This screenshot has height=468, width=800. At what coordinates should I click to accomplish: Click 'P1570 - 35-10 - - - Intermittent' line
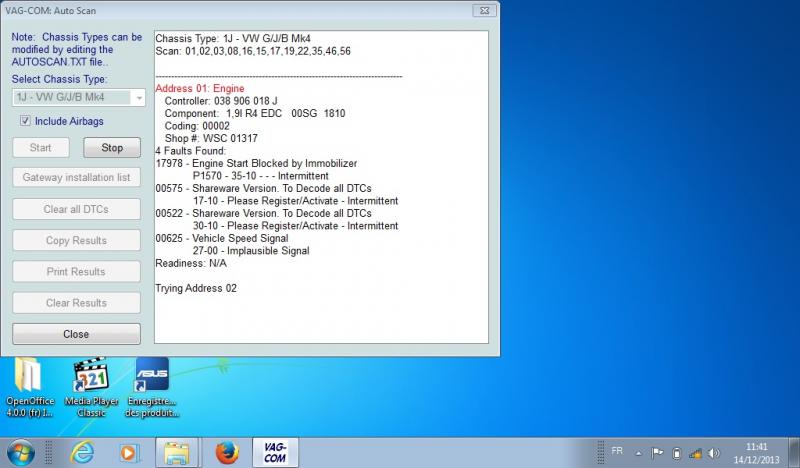[x=261, y=176]
